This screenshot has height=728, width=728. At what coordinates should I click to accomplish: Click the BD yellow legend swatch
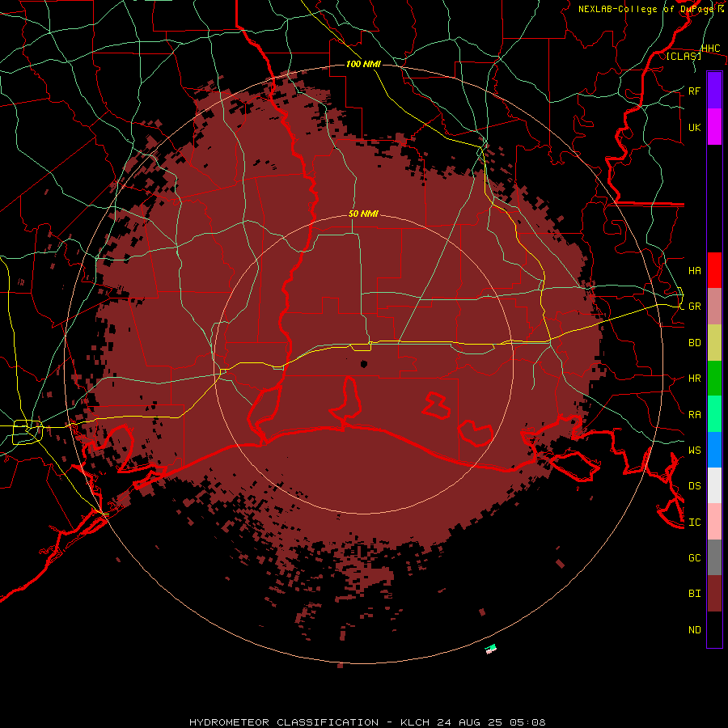pyautogui.click(x=714, y=342)
